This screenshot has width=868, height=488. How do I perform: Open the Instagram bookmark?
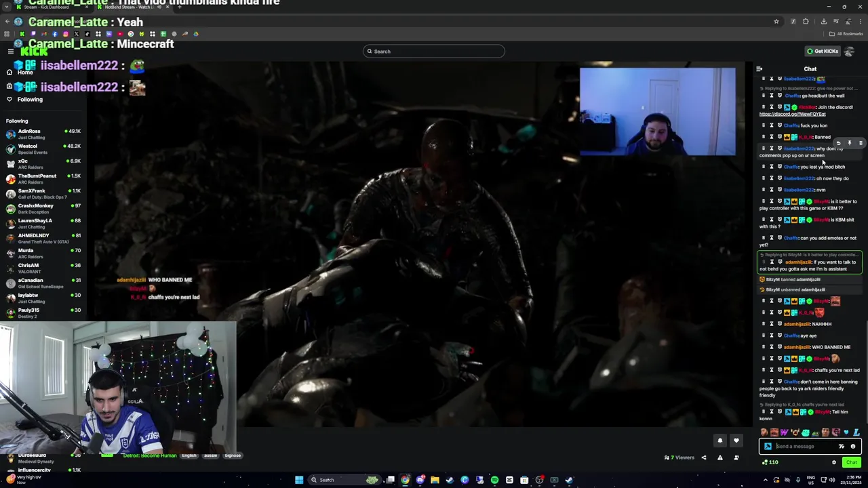pyautogui.click(x=65, y=34)
